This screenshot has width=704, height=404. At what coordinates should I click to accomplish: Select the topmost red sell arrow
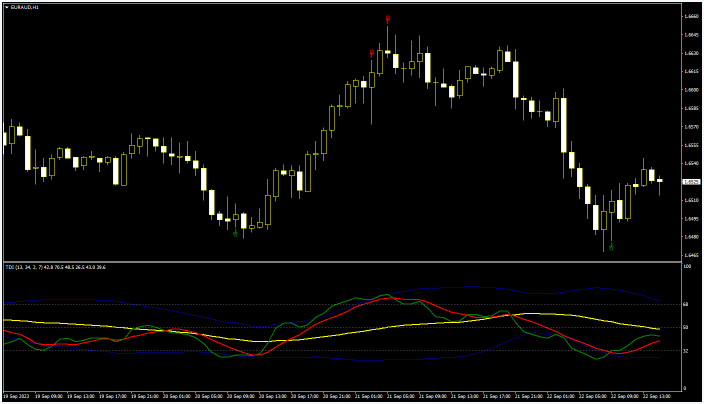pos(387,19)
